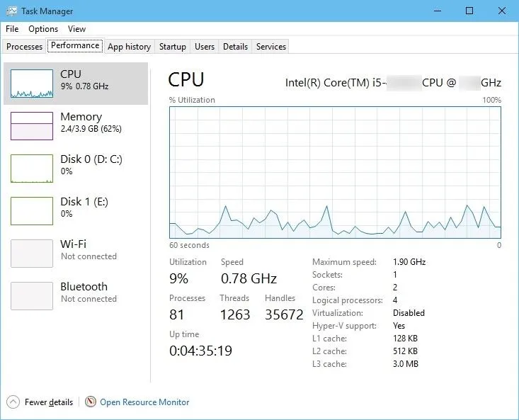
Task: Click the CPU utilization graph
Action: click(335, 172)
